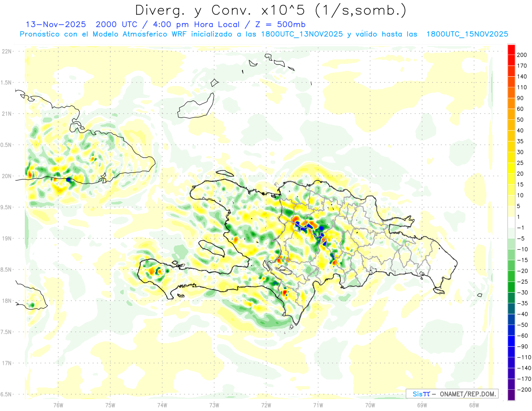The height and width of the screenshot is (411, 532).
Task: Click the '74W' longitude label
Action: [162, 405]
